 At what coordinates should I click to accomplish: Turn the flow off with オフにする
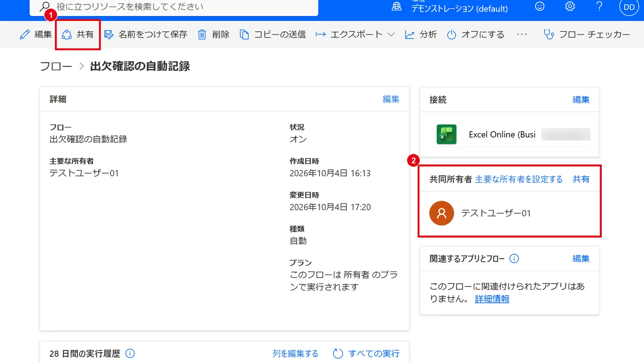(475, 35)
